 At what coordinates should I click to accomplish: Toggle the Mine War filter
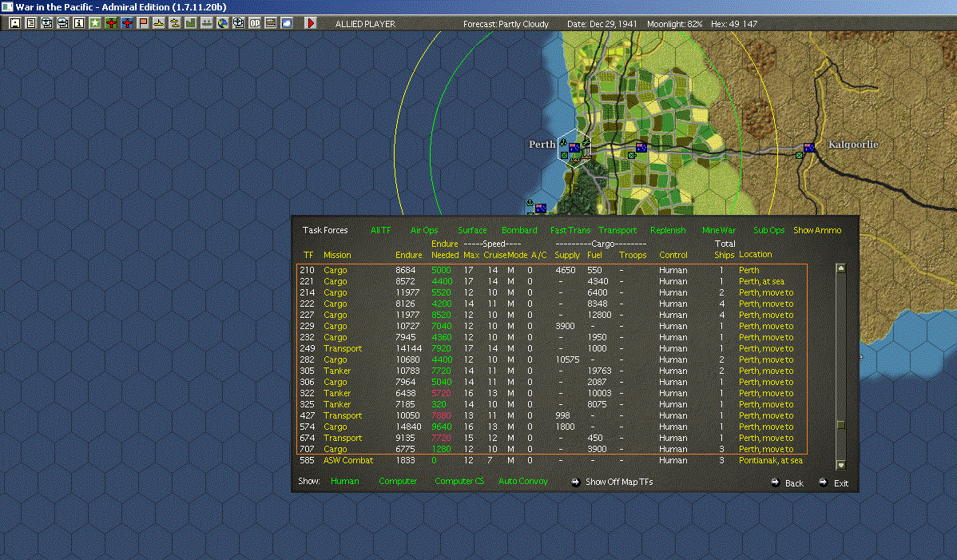[719, 230]
